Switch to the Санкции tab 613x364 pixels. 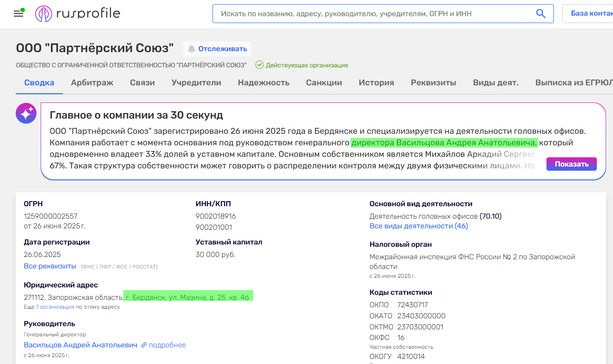click(324, 82)
